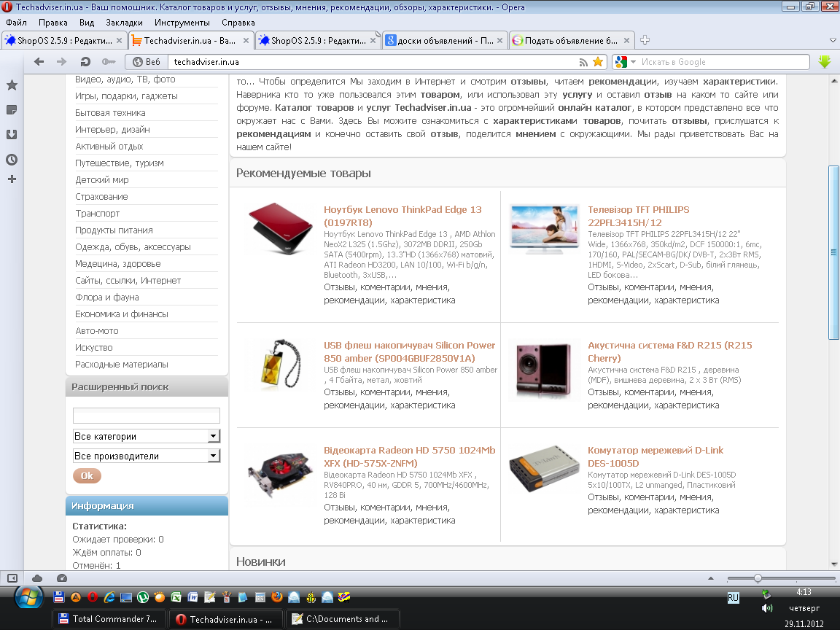This screenshot has width=840, height=630.
Task: Open the History clock panel in sidebar
Action: tap(12, 160)
